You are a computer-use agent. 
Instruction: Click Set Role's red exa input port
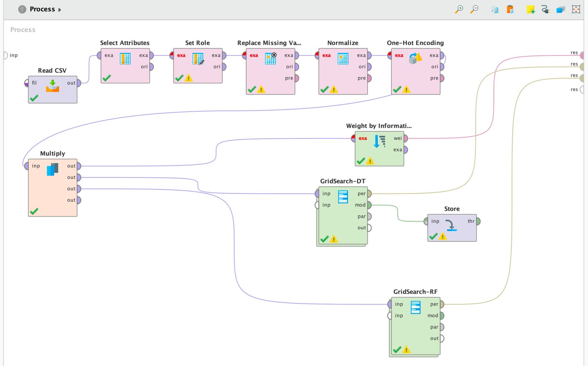[x=172, y=55]
